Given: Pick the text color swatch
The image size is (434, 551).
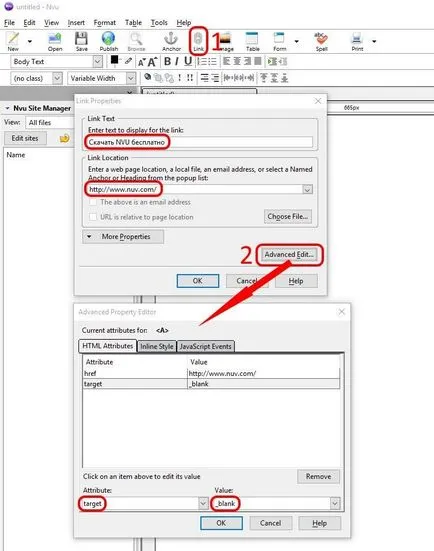Looking at the screenshot, I should click(114, 61).
